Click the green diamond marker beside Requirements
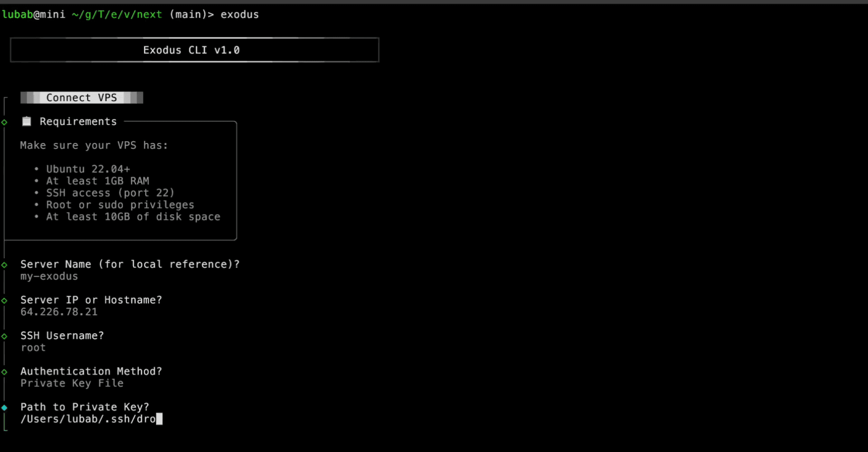 (5, 122)
